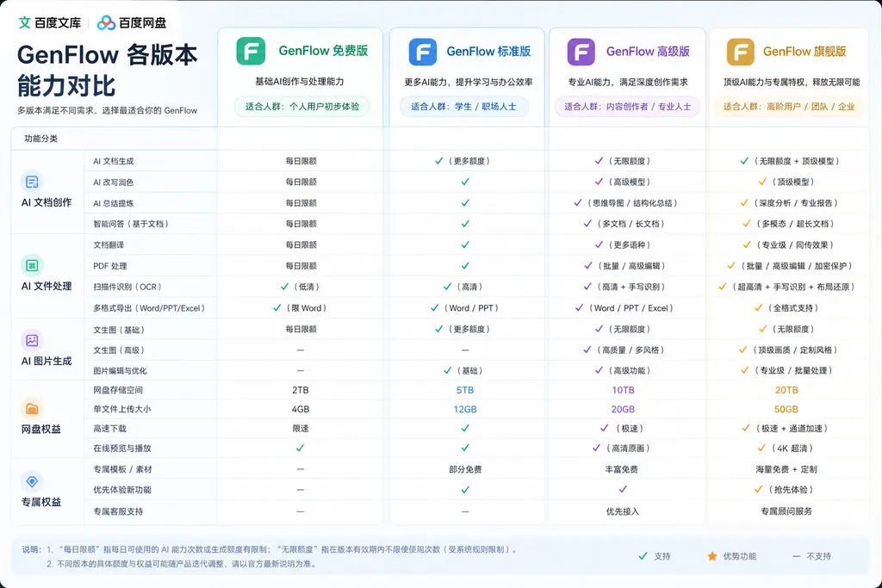Click the GenFlow 各版本能力对比 heading

(x=108, y=71)
